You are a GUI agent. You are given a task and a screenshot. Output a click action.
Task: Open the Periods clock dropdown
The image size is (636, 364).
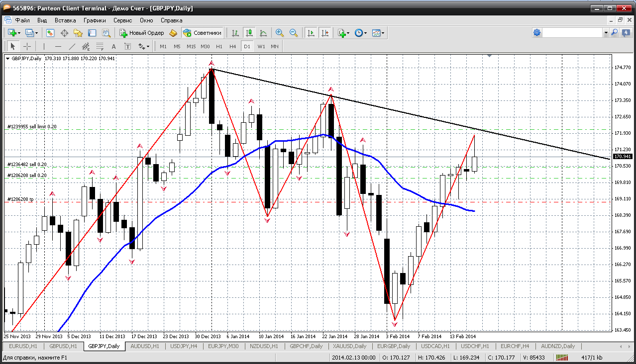click(361, 33)
